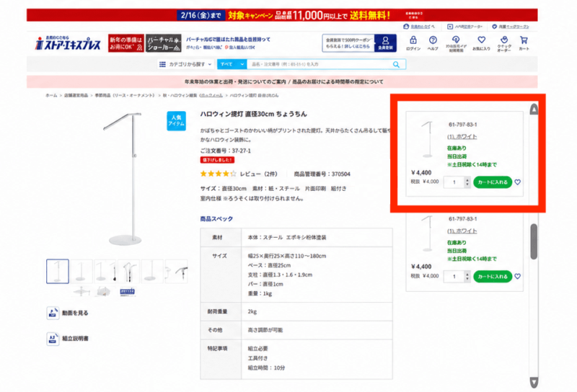Click product image of first listed item
The height and width of the screenshot is (392, 577).
click(428, 139)
